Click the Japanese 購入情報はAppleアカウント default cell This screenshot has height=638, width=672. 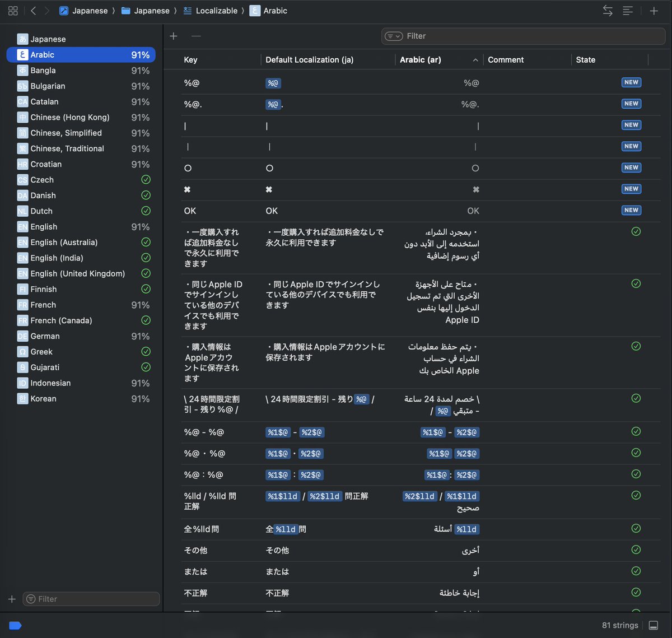coord(325,352)
